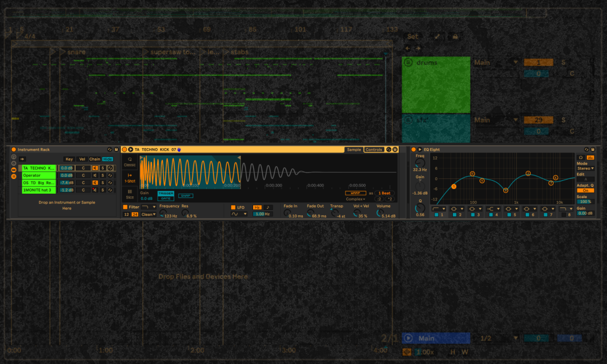The width and height of the screenshot is (607, 364).
Task: Select the 1-Shot playback mode
Action: click(130, 178)
